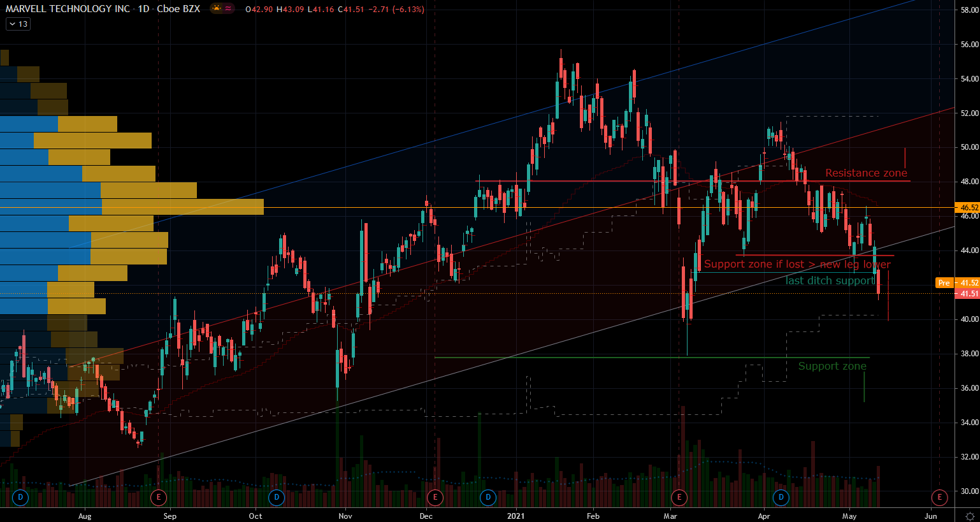This screenshot has height=522, width=980.
Task: Click the 54.00 price scale label
Action: (970, 79)
